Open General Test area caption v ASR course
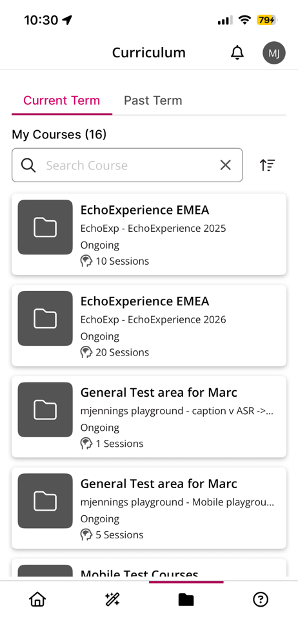 point(149,417)
